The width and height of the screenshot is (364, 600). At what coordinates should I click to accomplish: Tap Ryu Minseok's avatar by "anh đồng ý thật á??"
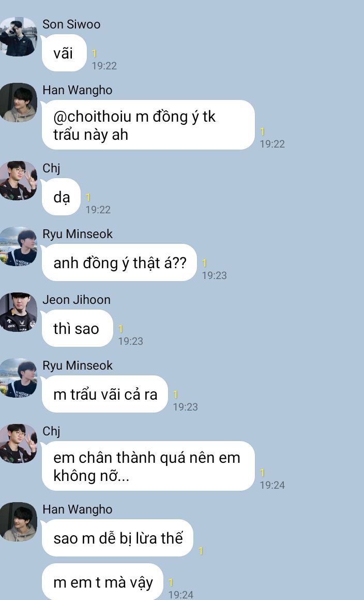click(18, 246)
